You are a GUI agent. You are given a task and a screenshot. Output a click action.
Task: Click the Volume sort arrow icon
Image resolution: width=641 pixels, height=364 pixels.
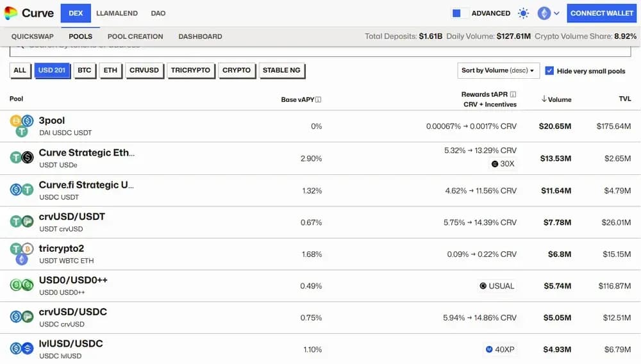point(544,99)
